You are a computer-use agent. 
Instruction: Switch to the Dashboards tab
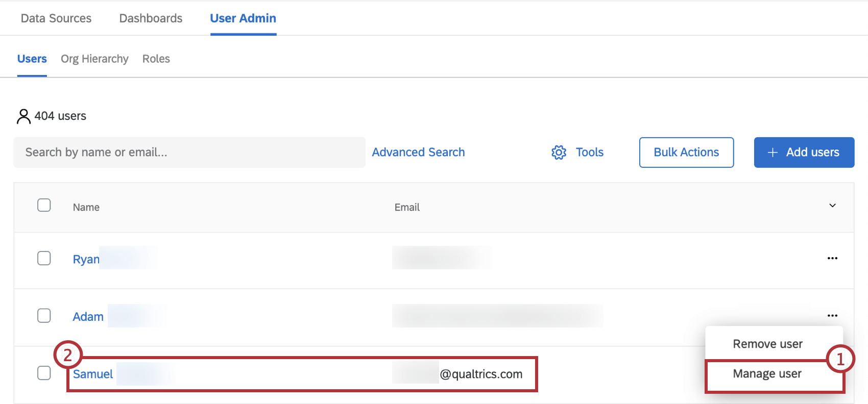(151, 18)
